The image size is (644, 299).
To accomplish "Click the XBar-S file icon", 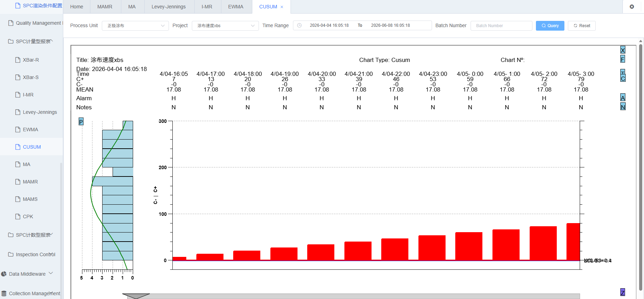I will 18,77.
